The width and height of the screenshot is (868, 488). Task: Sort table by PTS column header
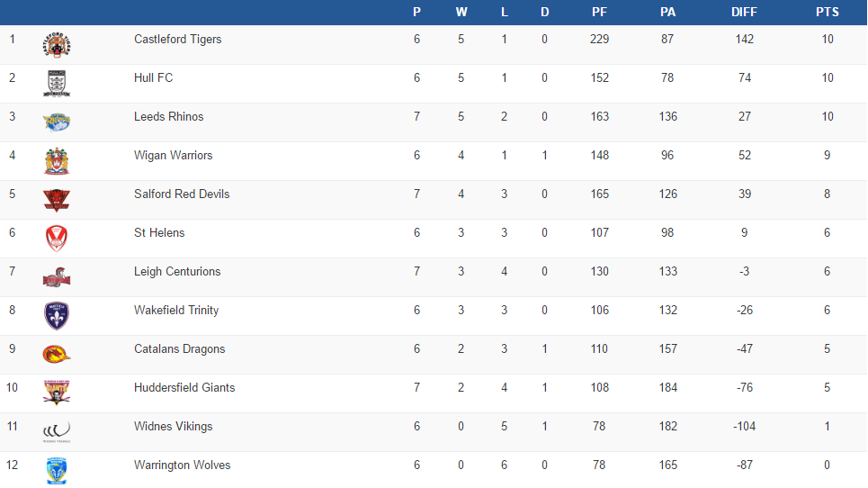click(x=828, y=12)
